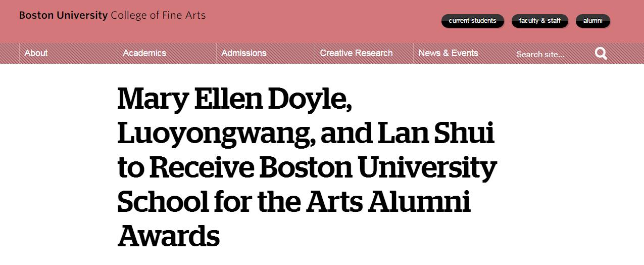Open News & Events navigation item

(x=448, y=53)
